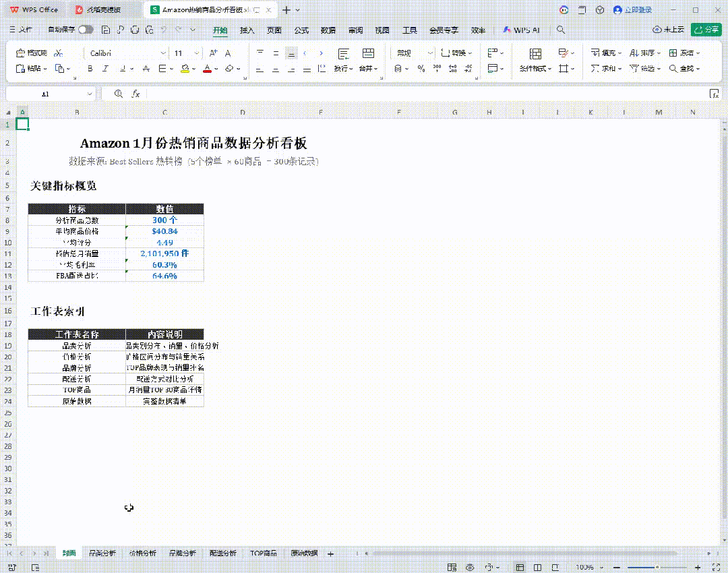Click the Justify align icon

tap(307, 69)
